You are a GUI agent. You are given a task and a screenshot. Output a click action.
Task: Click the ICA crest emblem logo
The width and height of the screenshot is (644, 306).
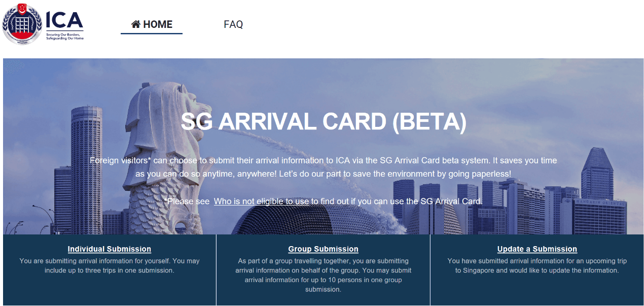(21, 24)
